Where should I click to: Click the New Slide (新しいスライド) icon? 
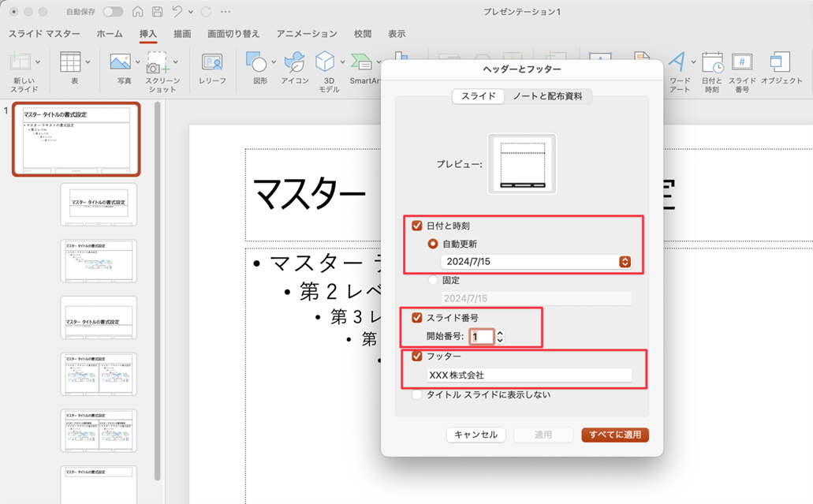click(20, 62)
